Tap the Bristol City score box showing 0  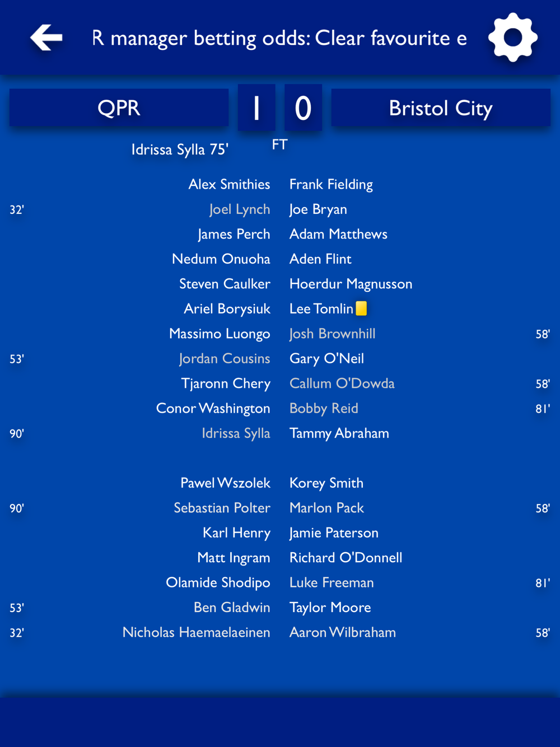[303, 108]
